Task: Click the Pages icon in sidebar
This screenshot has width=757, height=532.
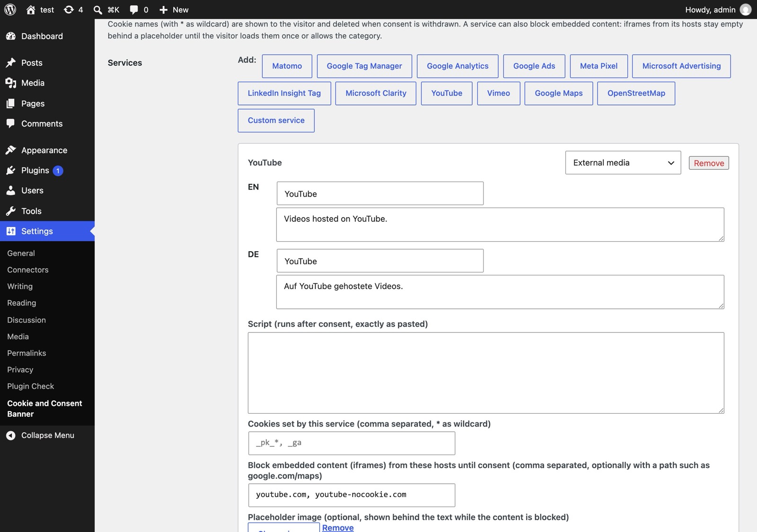Action: (x=11, y=103)
